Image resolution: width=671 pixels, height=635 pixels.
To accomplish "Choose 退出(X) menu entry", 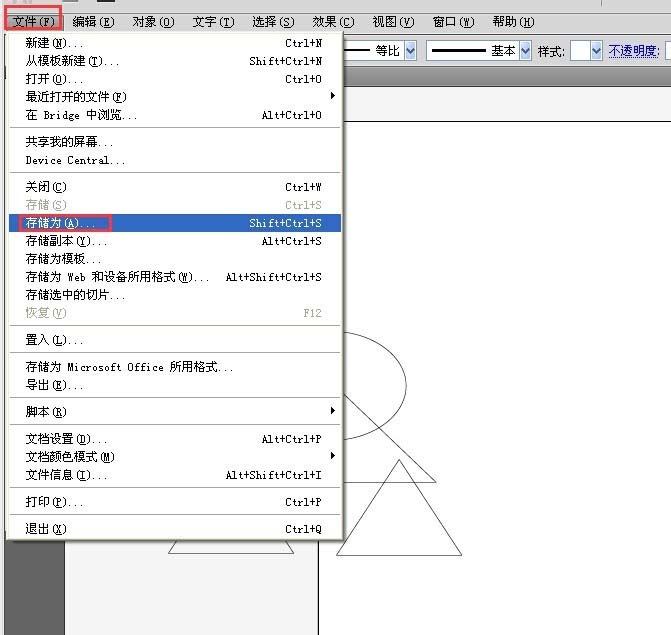I will point(175,529).
